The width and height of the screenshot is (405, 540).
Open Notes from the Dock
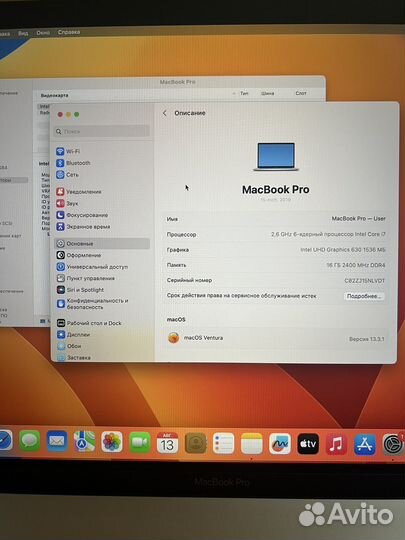pyautogui.click(x=252, y=444)
